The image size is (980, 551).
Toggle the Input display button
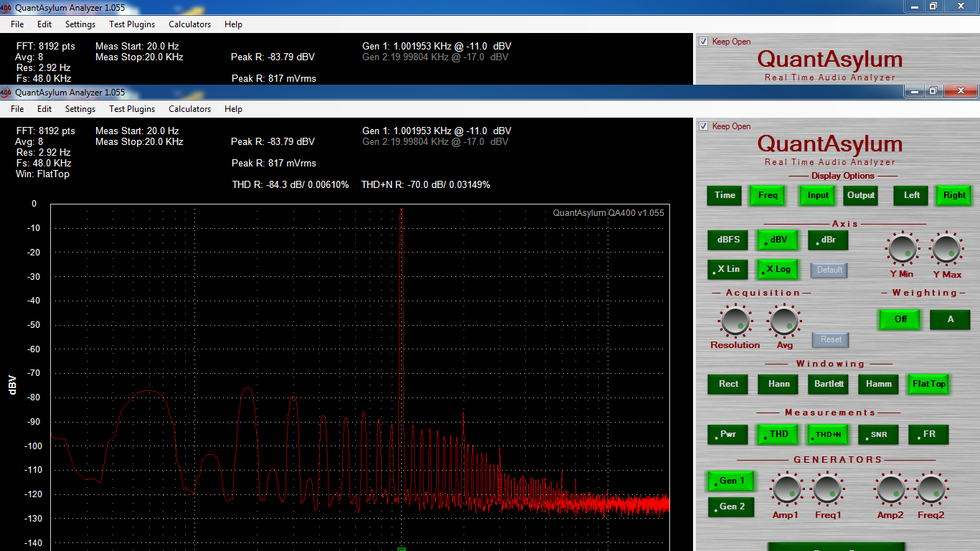pos(818,195)
